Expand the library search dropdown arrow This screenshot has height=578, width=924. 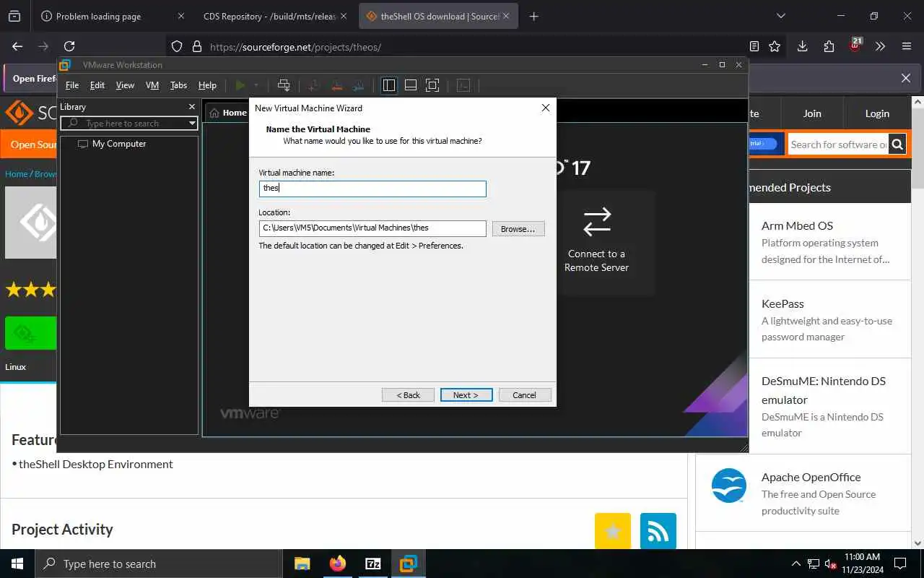(x=192, y=124)
